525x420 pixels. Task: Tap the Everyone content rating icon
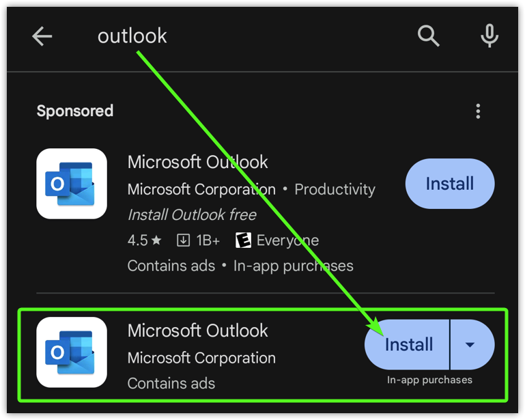tap(243, 240)
